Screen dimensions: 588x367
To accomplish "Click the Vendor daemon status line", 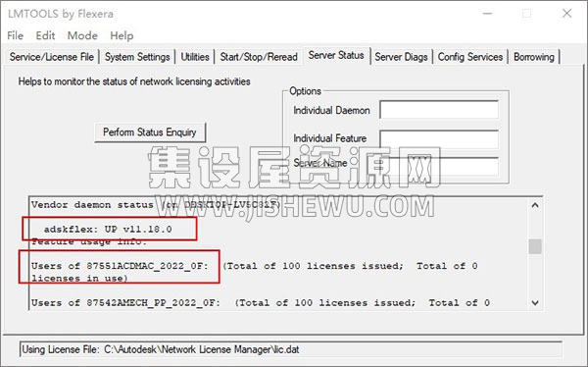I will (x=156, y=205).
